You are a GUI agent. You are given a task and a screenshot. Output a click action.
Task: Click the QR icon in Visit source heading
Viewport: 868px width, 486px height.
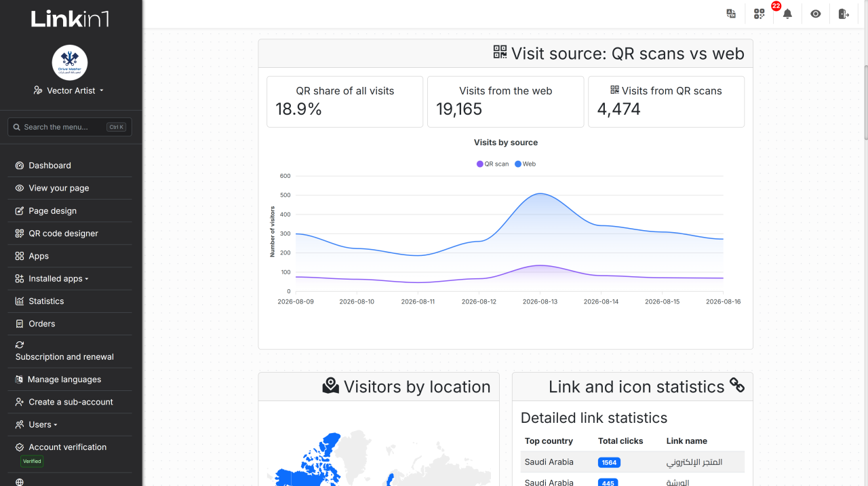[500, 52]
